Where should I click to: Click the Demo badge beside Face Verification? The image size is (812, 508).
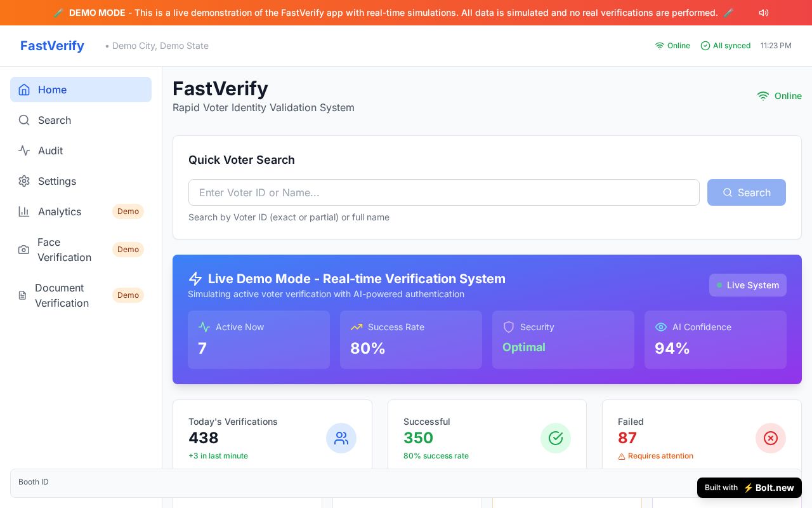point(128,250)
